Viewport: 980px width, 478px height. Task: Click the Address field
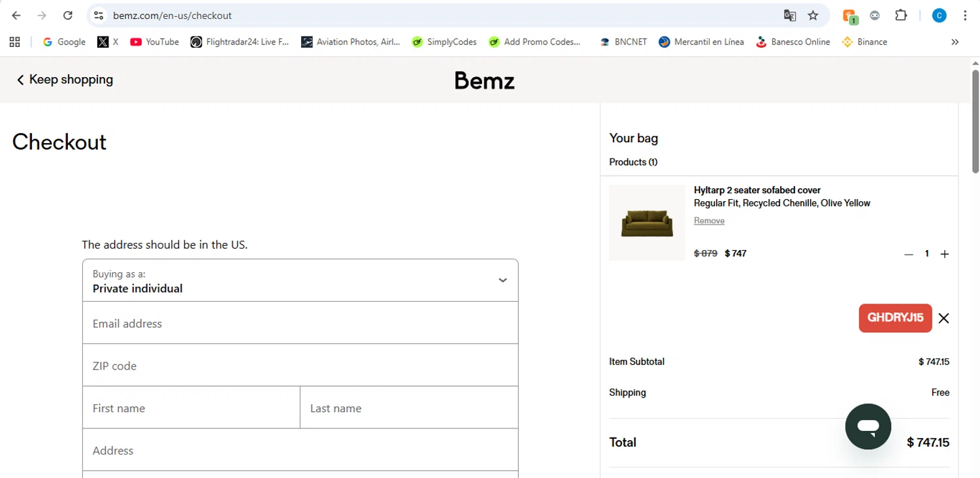click(301, 451)
